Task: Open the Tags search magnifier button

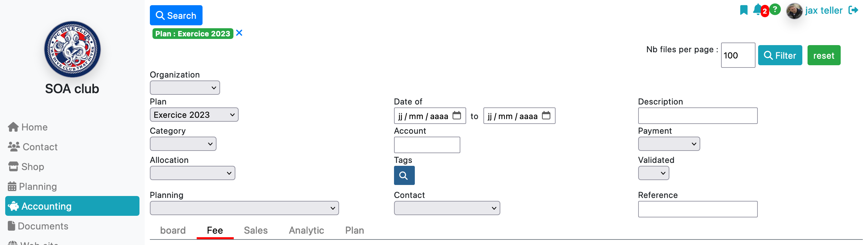Action: coord(404,175)
